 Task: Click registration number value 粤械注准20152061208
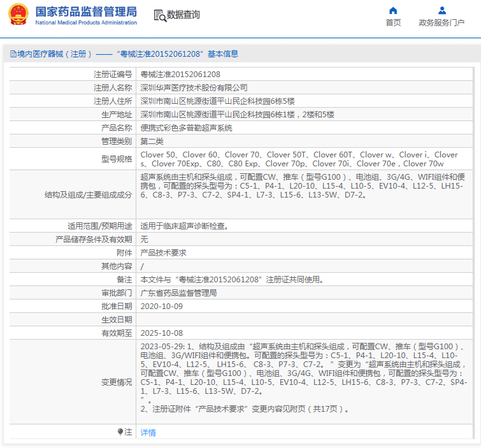(x=180, y=75)
